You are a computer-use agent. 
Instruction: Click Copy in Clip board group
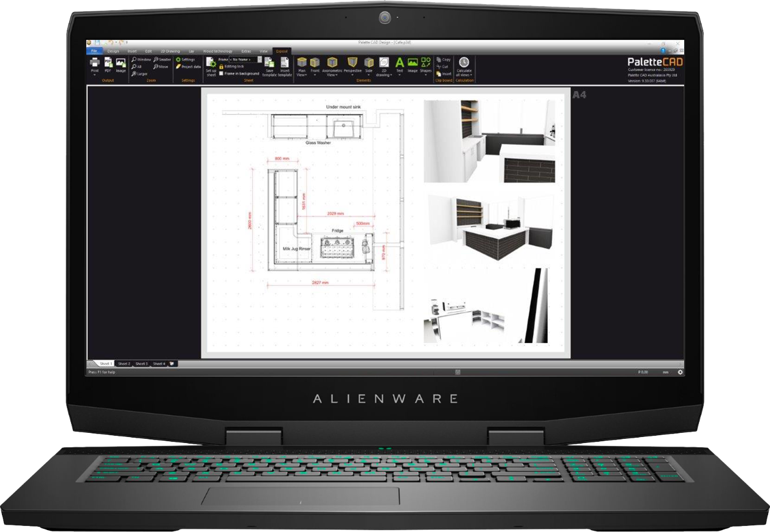(443, 60)
